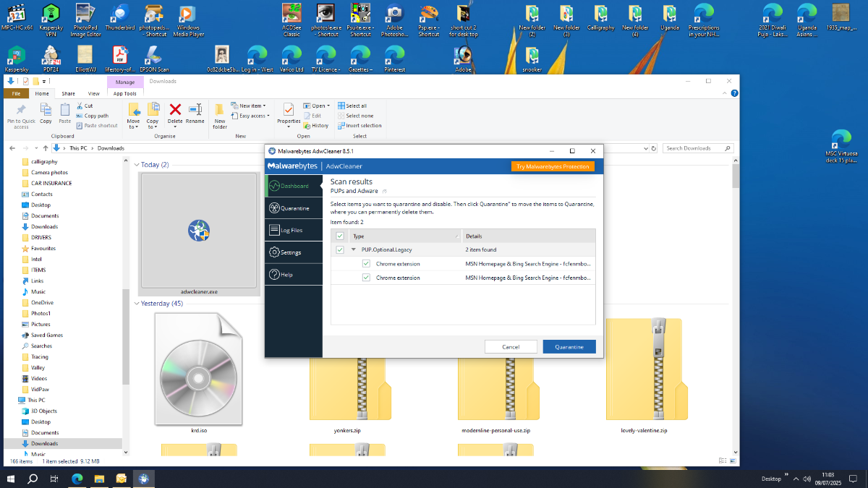Click the Up one level arrow in Explorer
The image size is (868, 488).
point(46,148)
